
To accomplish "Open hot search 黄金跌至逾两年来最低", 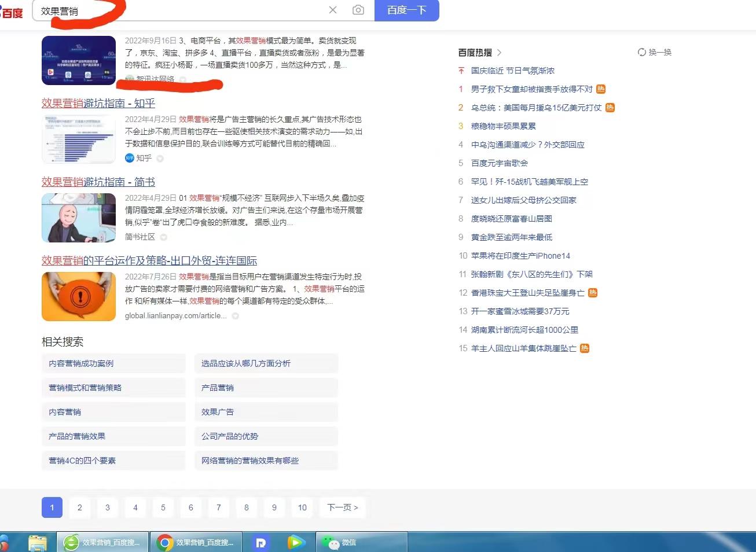I will point(512,237).
